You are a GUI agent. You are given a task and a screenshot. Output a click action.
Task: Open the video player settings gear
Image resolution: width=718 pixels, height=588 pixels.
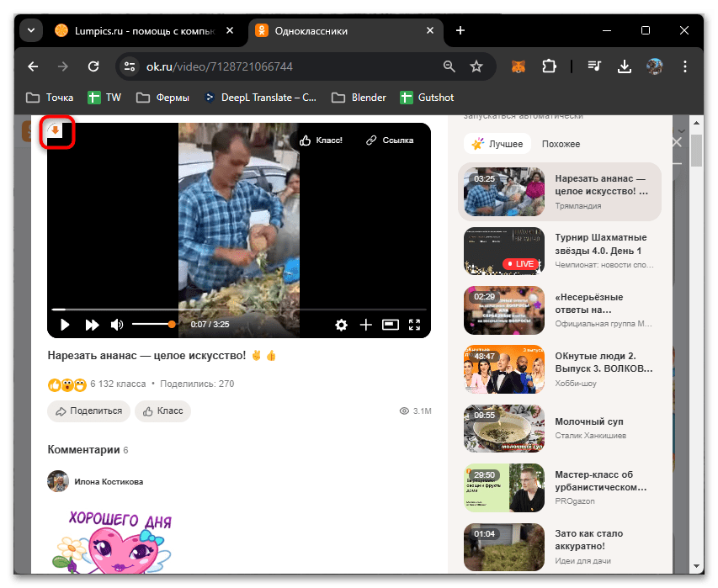click(341, 324)
